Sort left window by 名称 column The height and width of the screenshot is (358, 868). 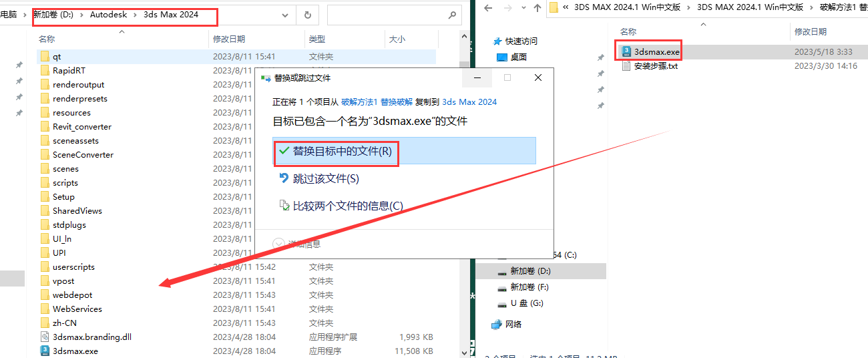(x=47, y=39)
